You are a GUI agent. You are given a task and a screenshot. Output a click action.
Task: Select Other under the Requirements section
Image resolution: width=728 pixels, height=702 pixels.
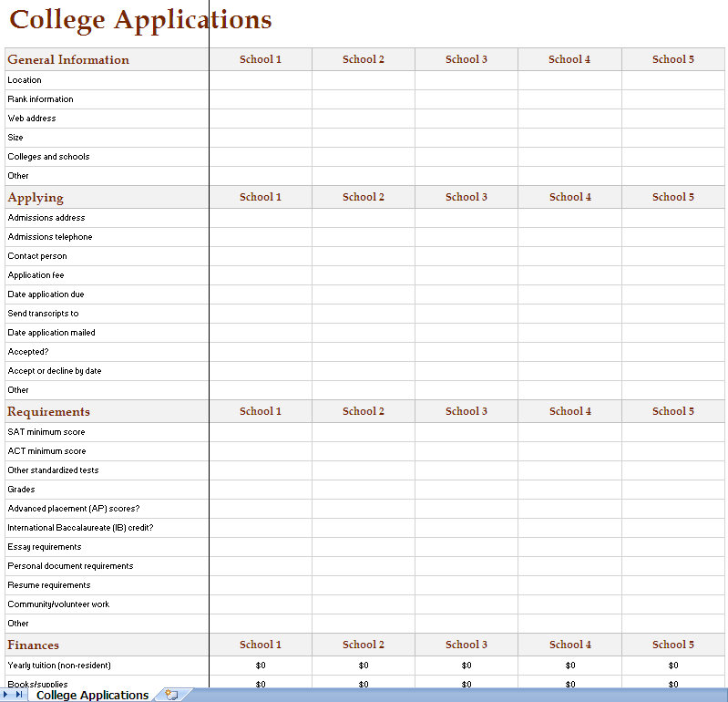click(x=18, y=624)
